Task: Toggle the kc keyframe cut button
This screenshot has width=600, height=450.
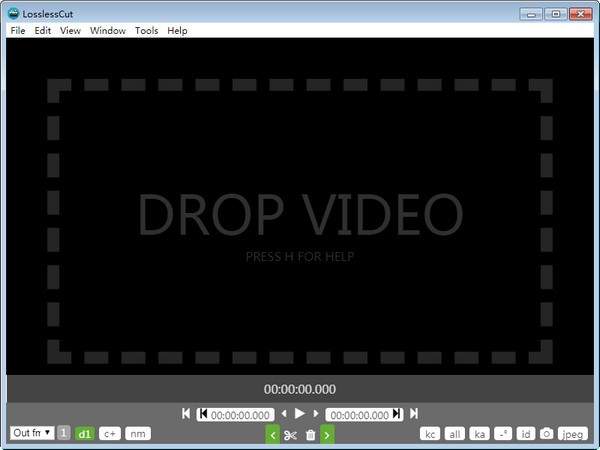Action: [430, 434]
